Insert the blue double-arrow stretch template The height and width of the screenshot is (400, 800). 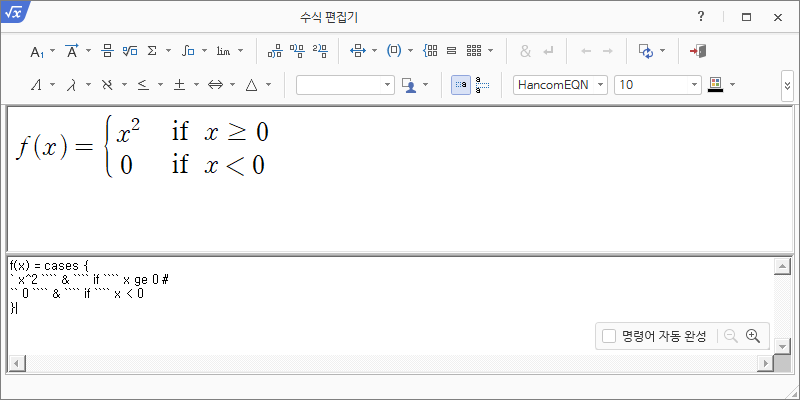358,51
